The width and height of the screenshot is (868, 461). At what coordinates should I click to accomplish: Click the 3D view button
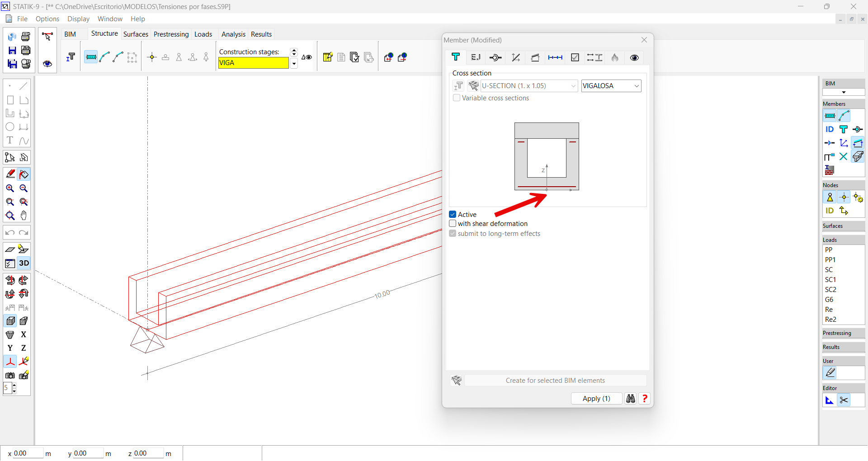click(24, 263)
